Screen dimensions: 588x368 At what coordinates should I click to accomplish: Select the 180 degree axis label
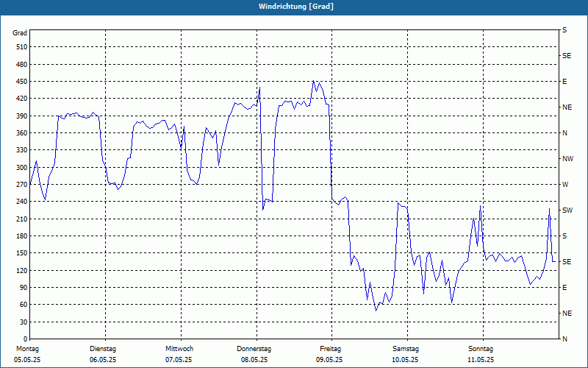[22, 236]
